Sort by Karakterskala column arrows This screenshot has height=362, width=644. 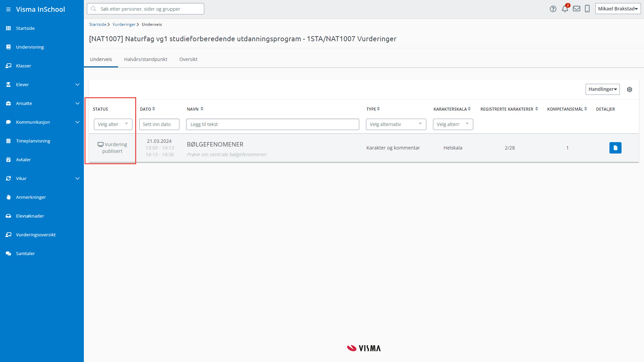(469, 109)
